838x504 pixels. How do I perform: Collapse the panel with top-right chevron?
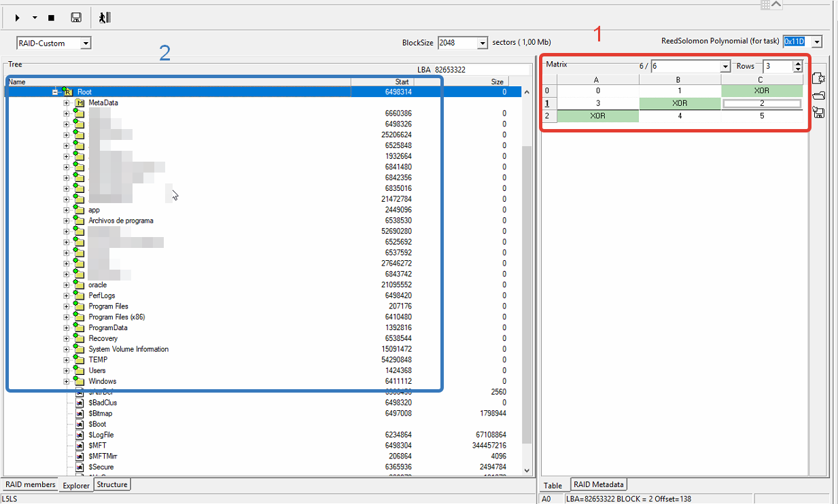point(776,5)
